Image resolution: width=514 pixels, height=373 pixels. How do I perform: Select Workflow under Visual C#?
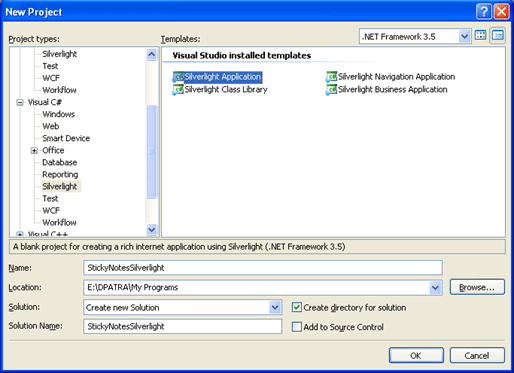coord(59,223)
